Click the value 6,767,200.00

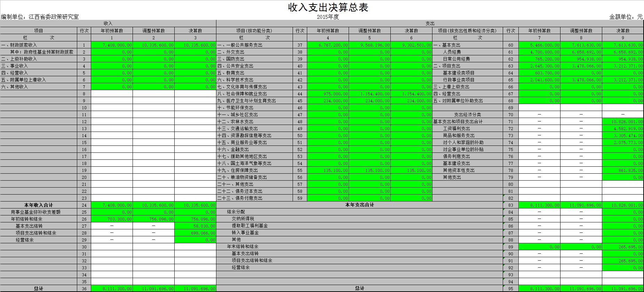tap(328, 45)
